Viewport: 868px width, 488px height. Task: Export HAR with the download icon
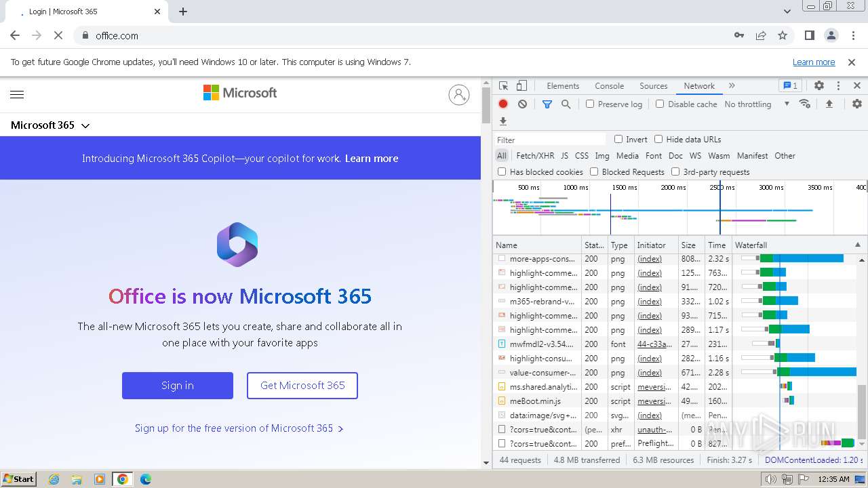point(503,121)
